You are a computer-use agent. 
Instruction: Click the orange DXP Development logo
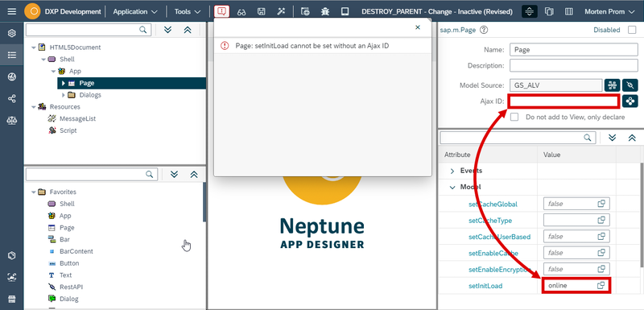[x=32, y=11]
